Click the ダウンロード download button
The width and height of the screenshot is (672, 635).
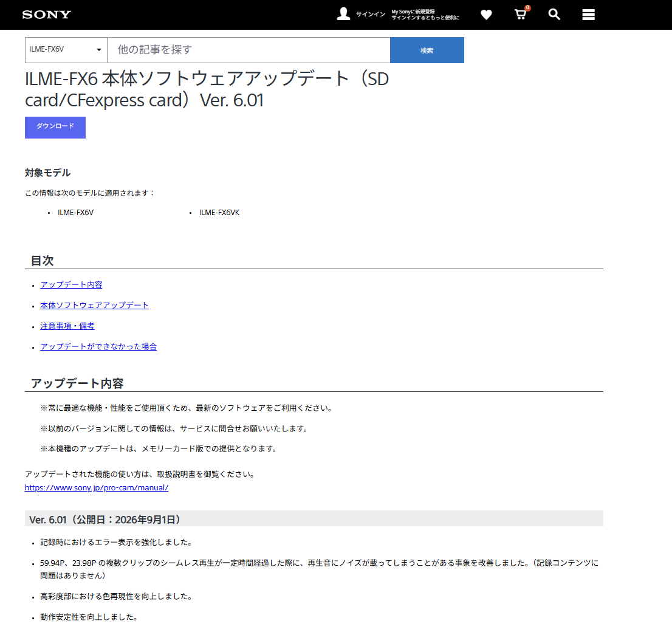point(55,127)
